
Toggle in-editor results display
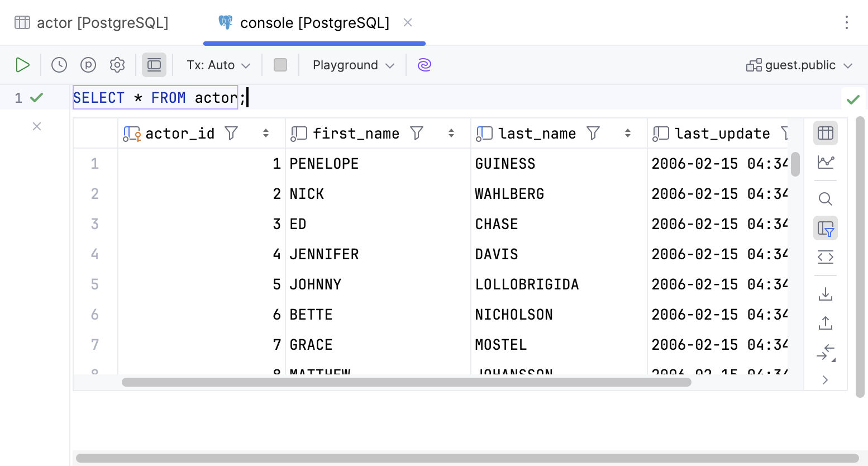click(x=154, y=65)
